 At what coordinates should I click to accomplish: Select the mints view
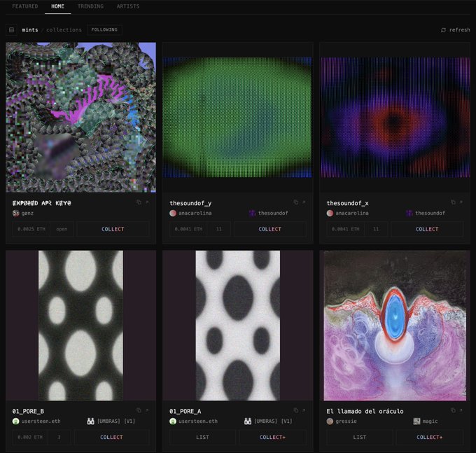(30, 29)
